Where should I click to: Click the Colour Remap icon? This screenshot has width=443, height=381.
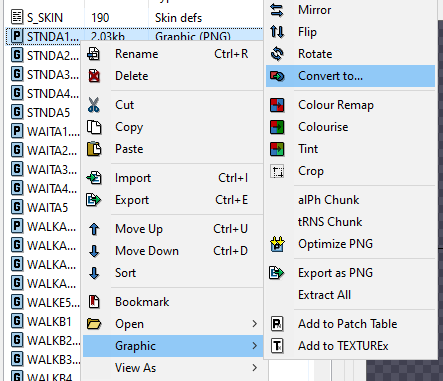pos(277,105)
